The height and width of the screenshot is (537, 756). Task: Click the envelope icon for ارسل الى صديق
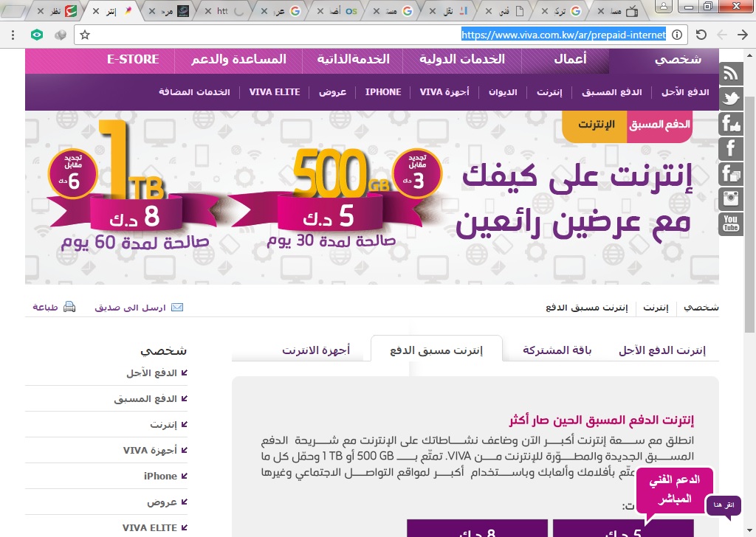point(177,307)
